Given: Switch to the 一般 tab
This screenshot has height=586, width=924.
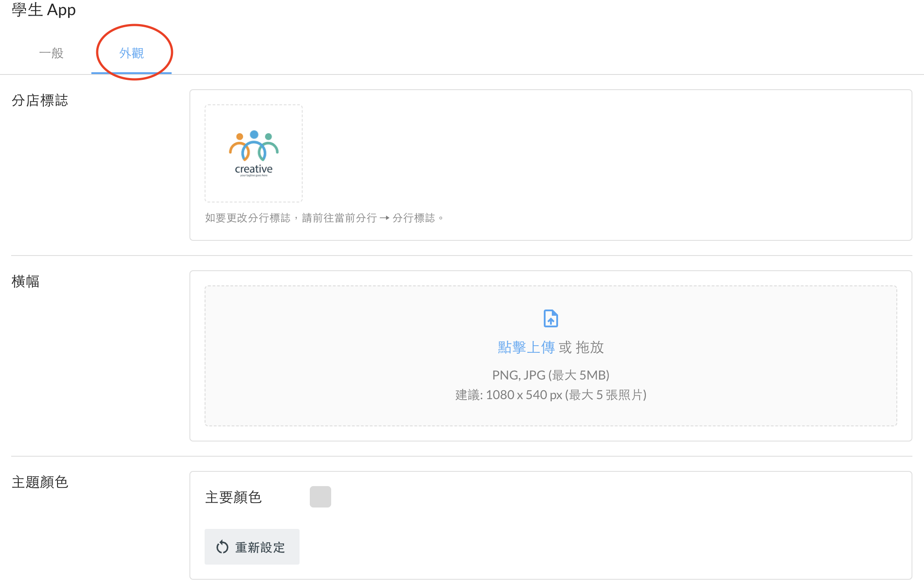Looking at the screenshot, I should pos(51,53).
